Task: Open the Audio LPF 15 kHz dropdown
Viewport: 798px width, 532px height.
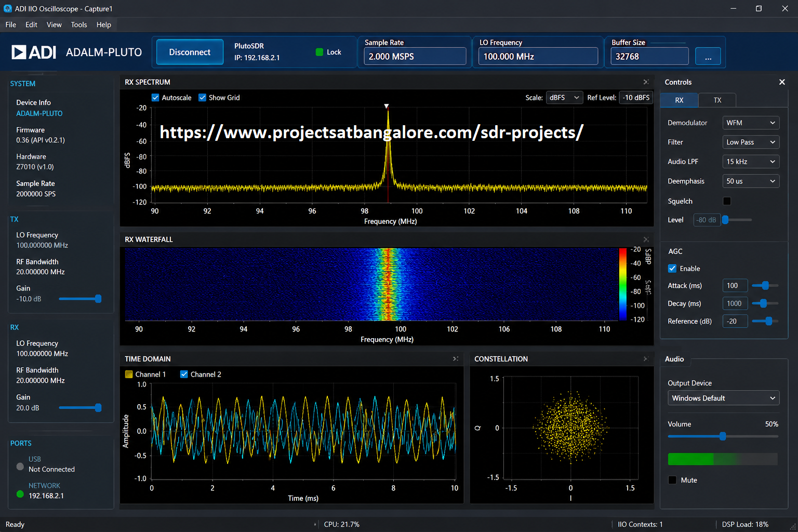Action: tap(751, 162)
